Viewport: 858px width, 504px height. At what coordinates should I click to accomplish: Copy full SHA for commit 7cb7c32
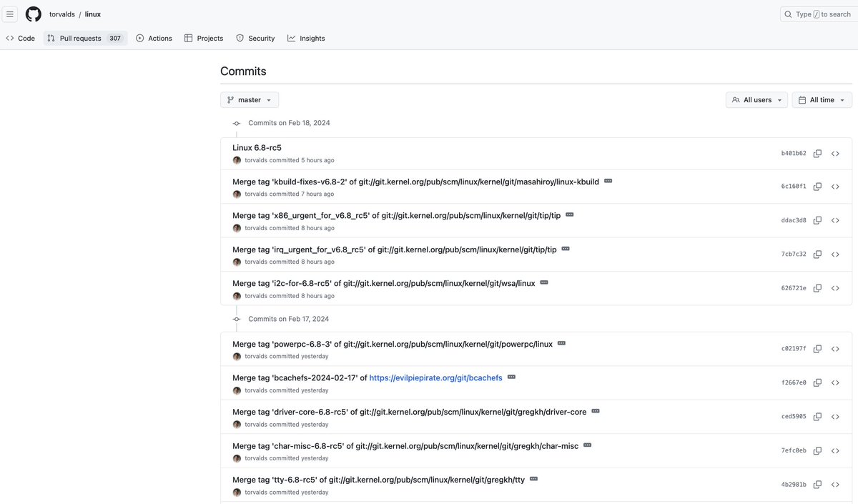tap(817, 255)
